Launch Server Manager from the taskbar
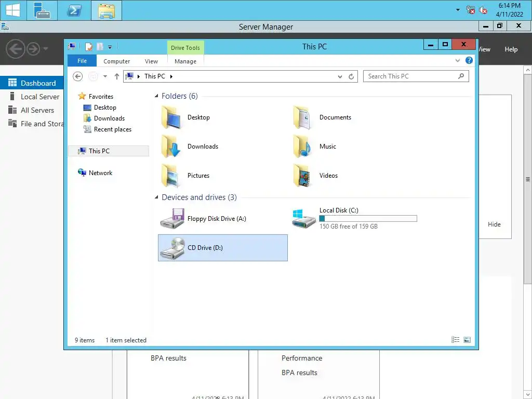Image resolution: width=532 pixels, height=399 pixels. pos(42,10)
